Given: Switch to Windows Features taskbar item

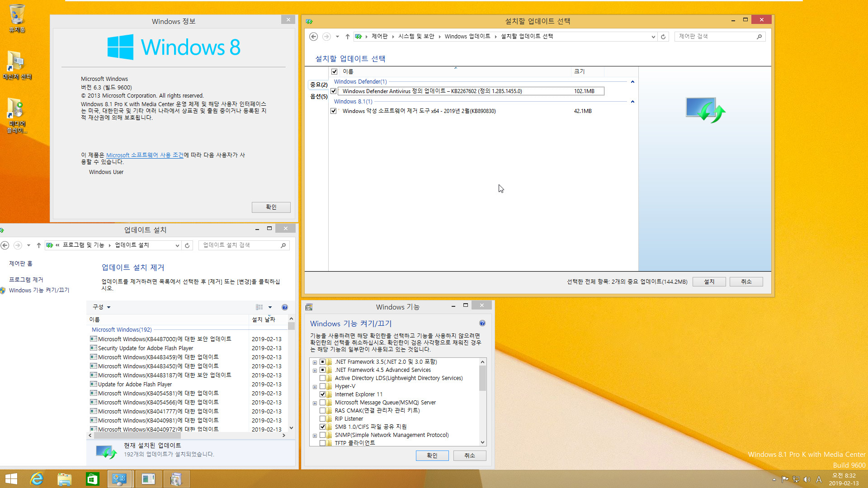Looking at the screenshot, I should point(148,479).
